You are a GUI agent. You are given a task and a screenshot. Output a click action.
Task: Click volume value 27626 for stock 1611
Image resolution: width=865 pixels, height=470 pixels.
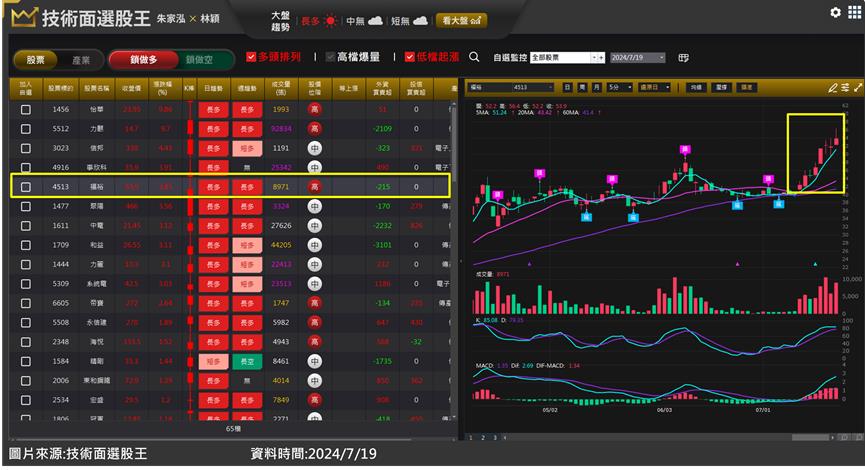[x=281, y=226]
